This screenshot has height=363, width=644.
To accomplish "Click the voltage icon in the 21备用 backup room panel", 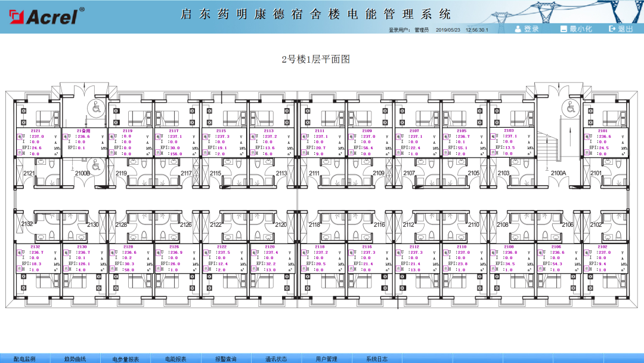I will [x=65, y=136].
